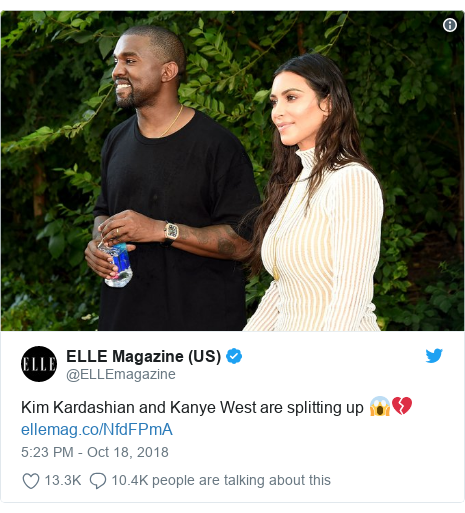The image size is (465, 513).
Task: Click the water bottle in the photo
Action: (117, 265)
